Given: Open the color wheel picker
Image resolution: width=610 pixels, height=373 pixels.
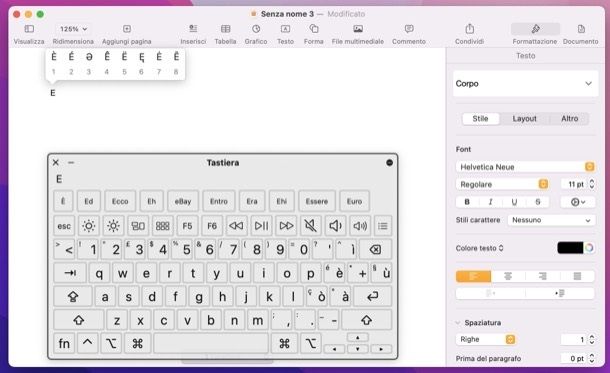Looking at the screenshot, I should (x=589, y=248).
